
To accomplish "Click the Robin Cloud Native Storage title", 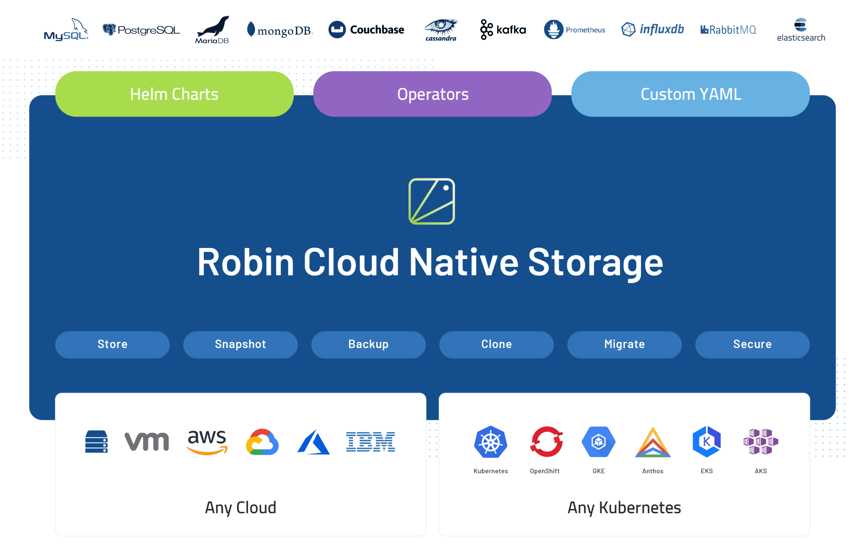I will pos(430,262).
